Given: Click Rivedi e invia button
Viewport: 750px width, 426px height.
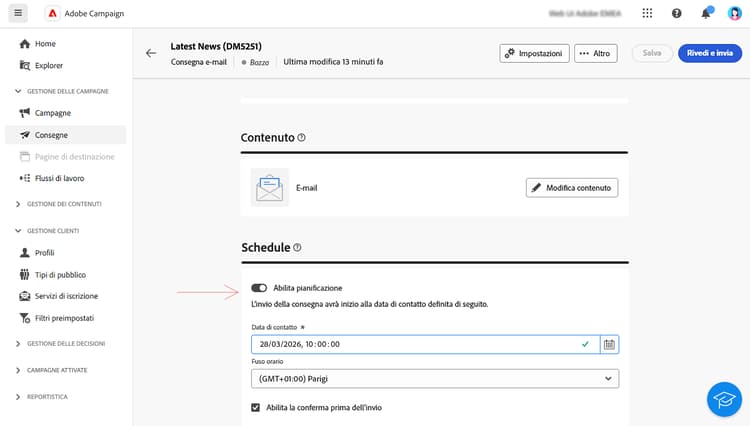Looking at the screenshot, I should click(710, 53).
